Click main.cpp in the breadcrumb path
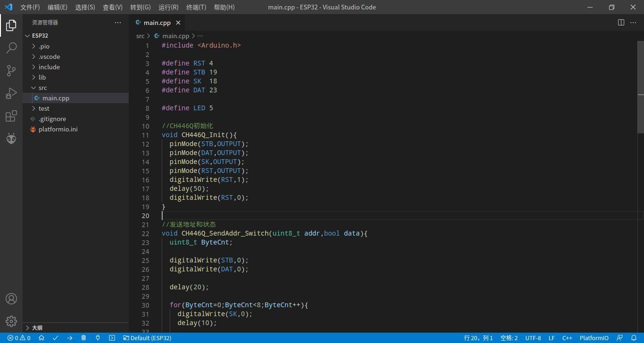The width and height of the screenshot is (644, 343). coord(176,36)
